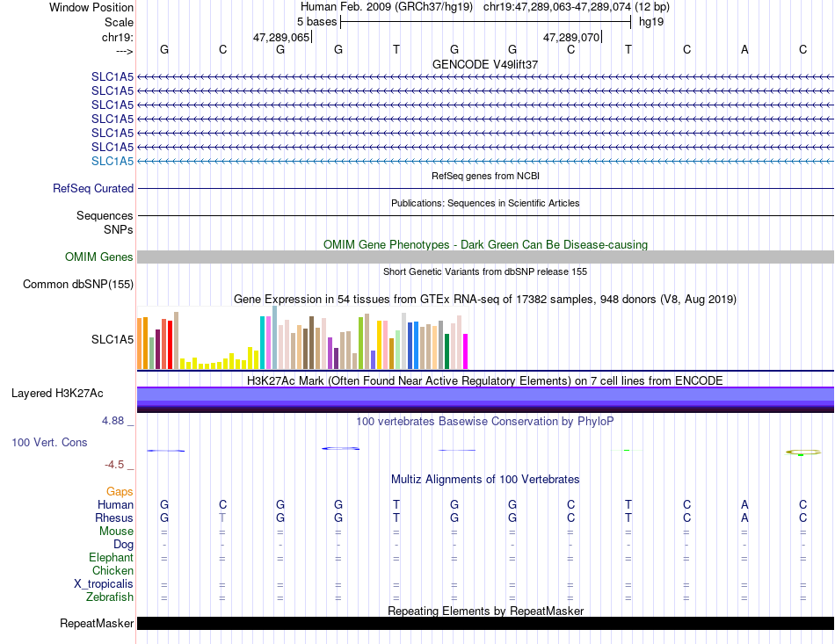Viewport: 835px width, 644px height.
Task: Click the Gaps label in alignment track
Action: pos(120,492)
